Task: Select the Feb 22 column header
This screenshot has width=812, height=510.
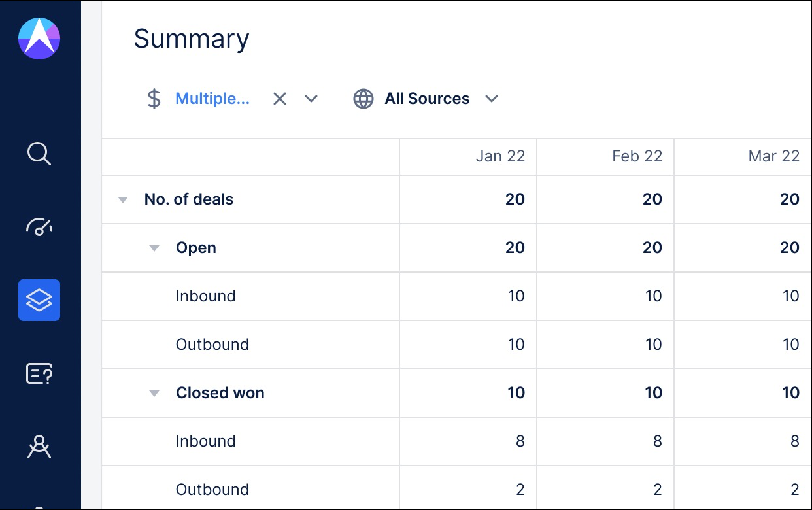Action: click(637, 156)
